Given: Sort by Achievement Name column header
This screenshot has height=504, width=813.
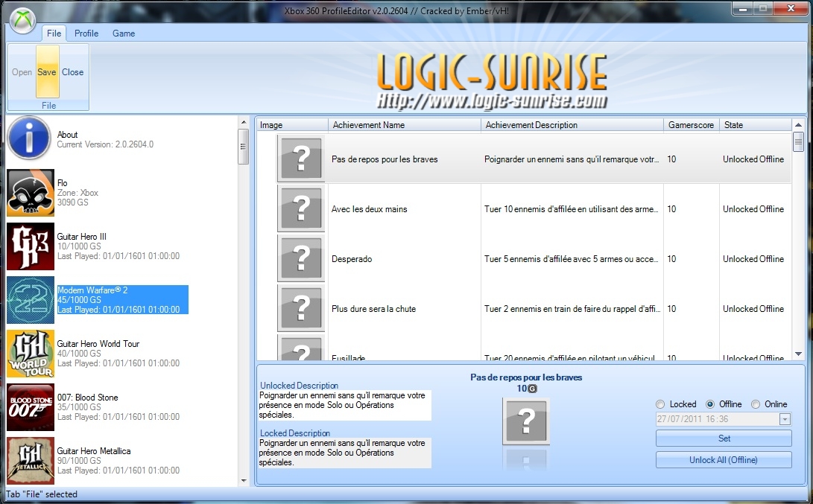Looking at the screenshot, I should [x=405, y=125].
